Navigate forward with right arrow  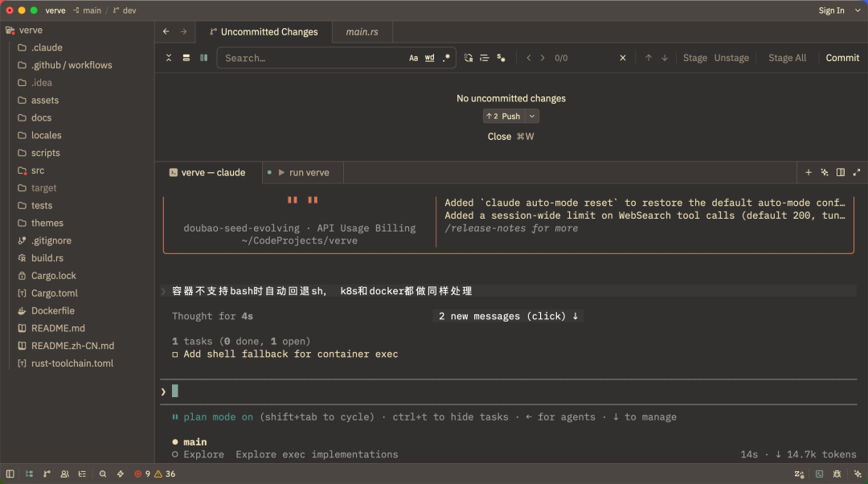tap(184, 31)
